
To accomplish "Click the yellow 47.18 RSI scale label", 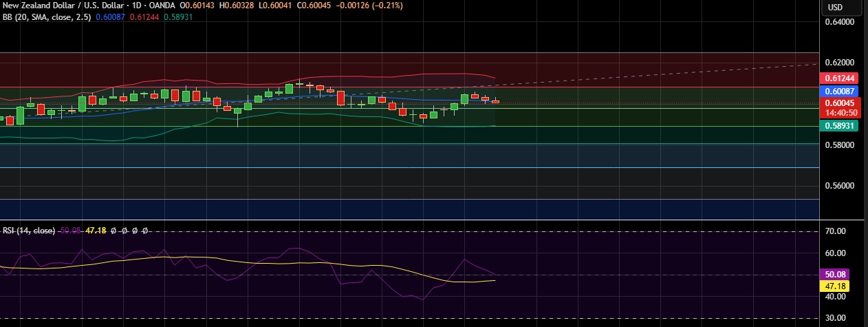I will (x=835, y=285).
